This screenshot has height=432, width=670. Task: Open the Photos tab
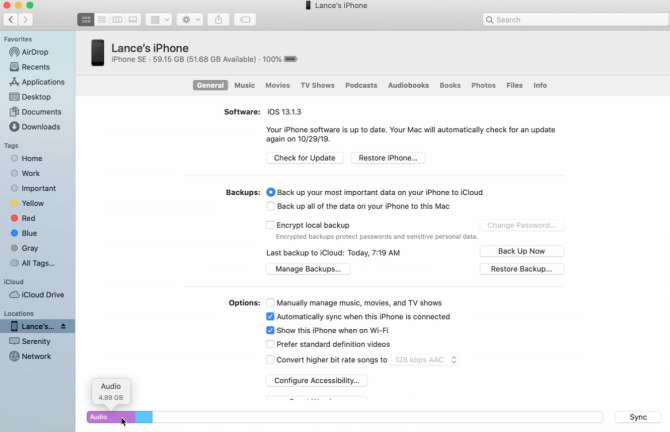[x=483, y=85]
